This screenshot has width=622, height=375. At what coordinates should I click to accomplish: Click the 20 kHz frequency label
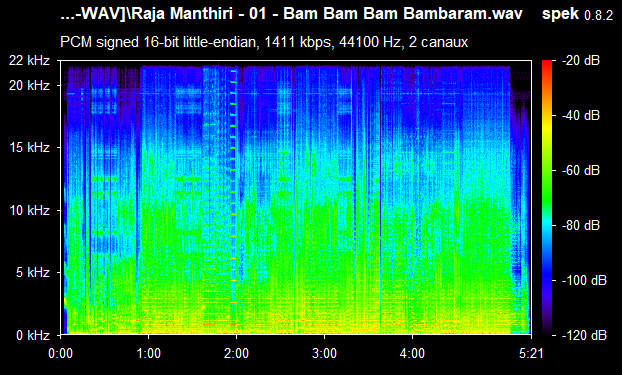[29, 85]
